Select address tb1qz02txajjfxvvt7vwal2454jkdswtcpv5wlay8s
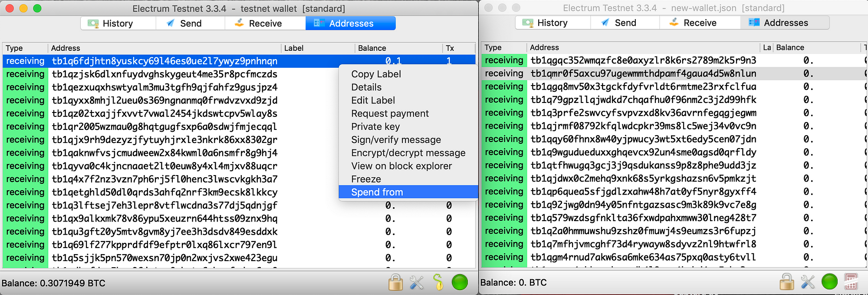Image resolution: width=868 pixels, height=295 pixels. (x=164, y=113)
